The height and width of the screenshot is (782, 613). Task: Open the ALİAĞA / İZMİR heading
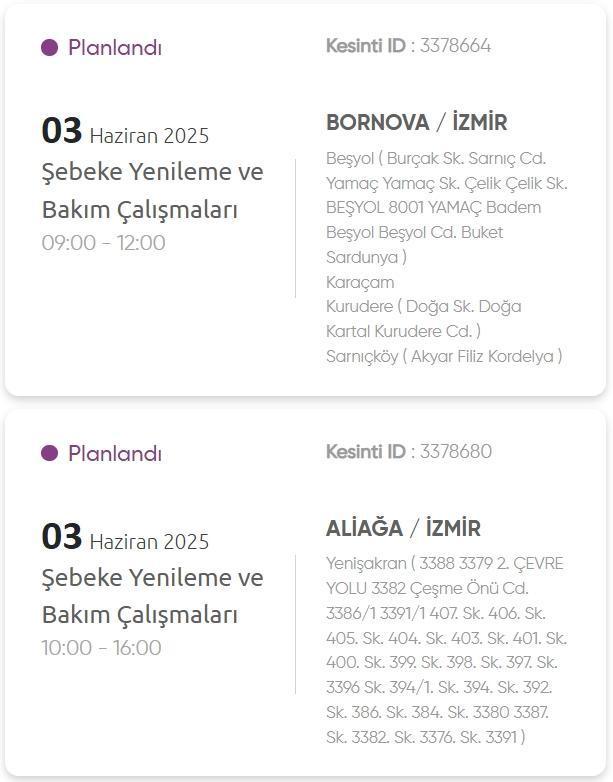click(403, 528)
